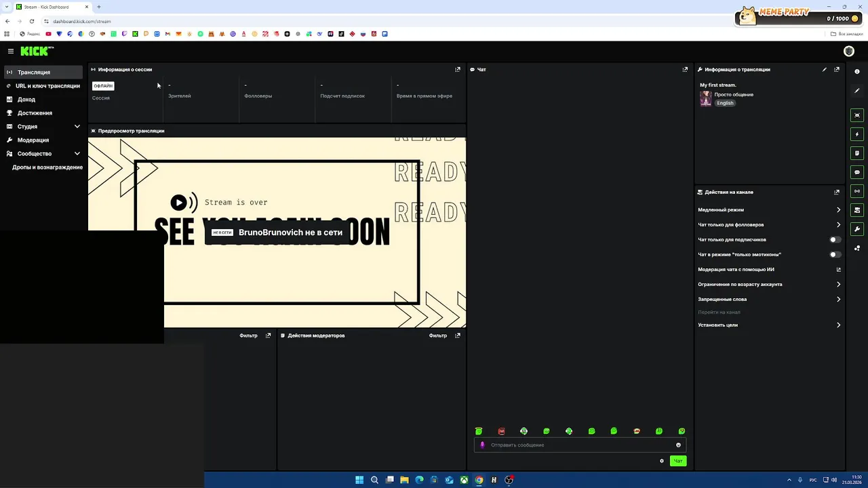868x488 pixels.
Task: Insert the first green emote with hat
Action: pos(479,431)
